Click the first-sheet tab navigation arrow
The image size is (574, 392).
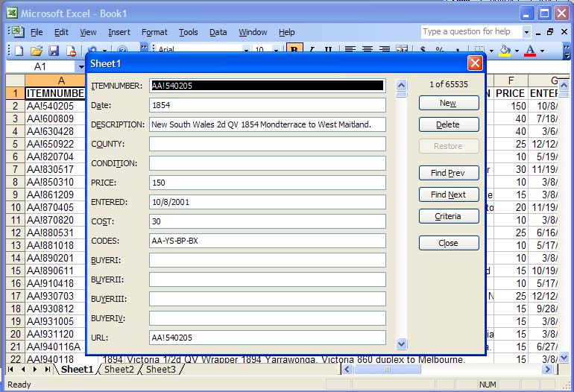click(10, 369)
